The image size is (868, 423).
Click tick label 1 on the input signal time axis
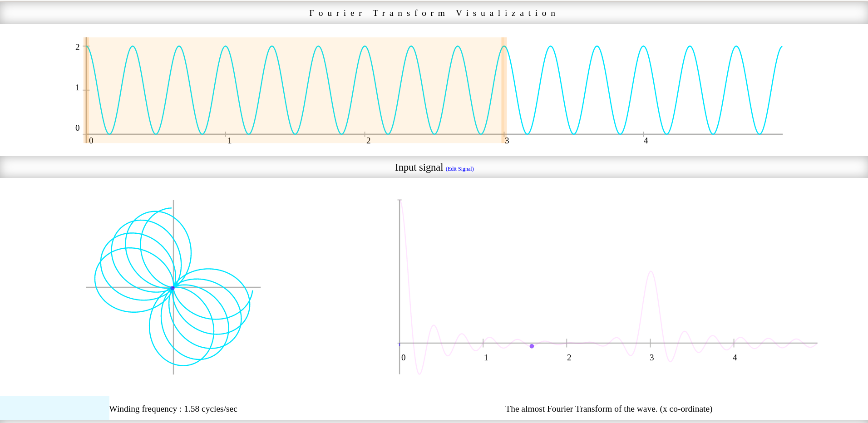(230, 141)
